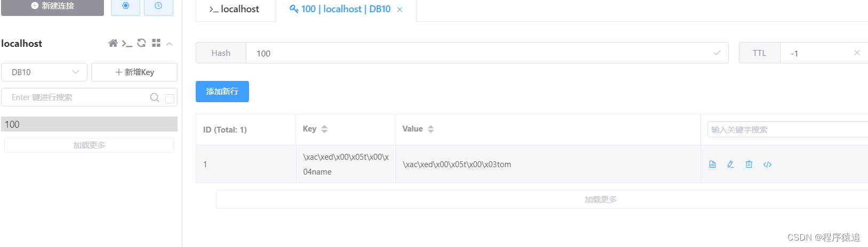The image size is (868, 247).
Task: Confirm the key name with the checkmark
Action: [717, 53]
